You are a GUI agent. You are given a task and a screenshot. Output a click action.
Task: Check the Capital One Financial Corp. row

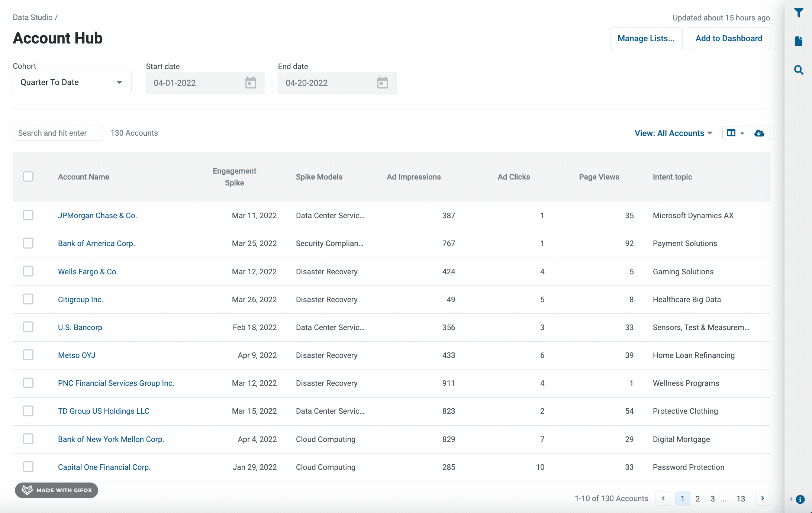pos(28,467)
